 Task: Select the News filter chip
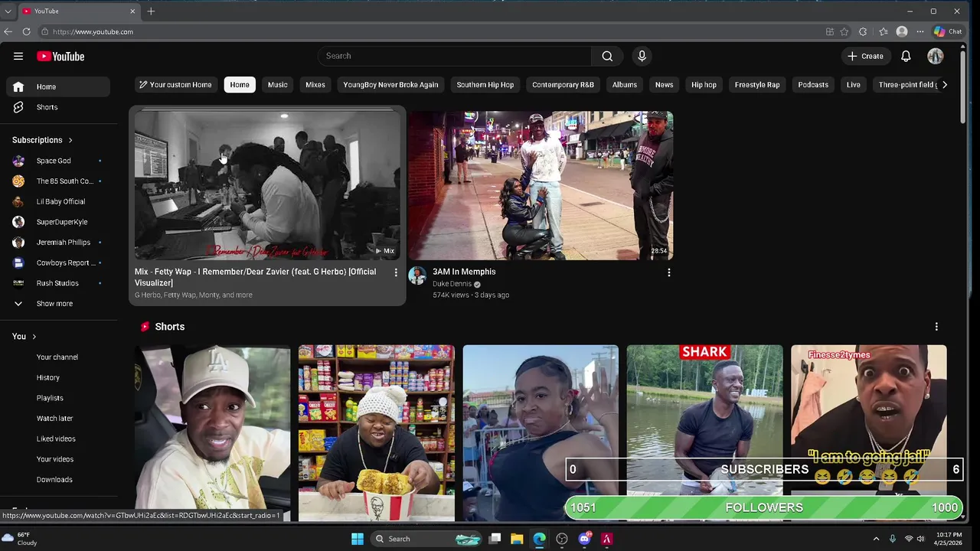click(664, 85)
